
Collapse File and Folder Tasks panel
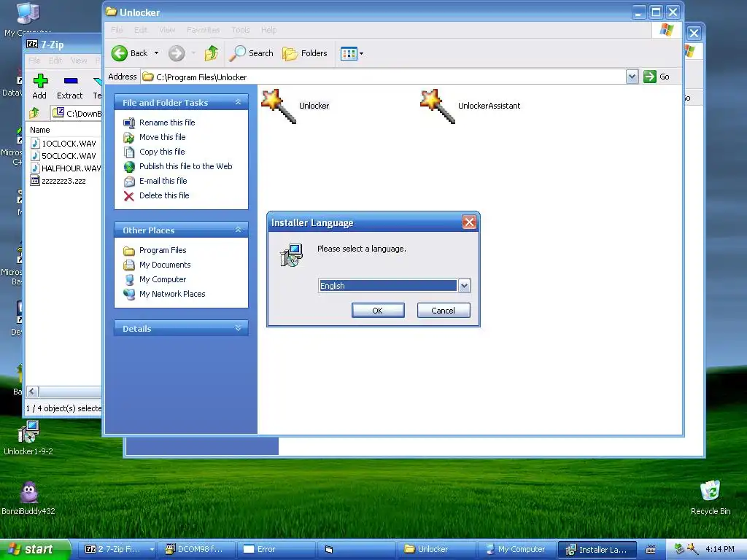point(239,102)
